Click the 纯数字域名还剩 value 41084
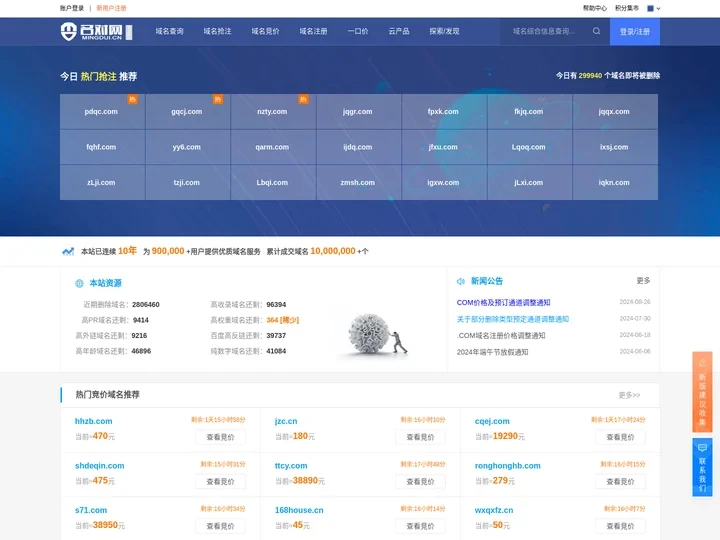This screenshot has width=720, height=540. [276, 351]
